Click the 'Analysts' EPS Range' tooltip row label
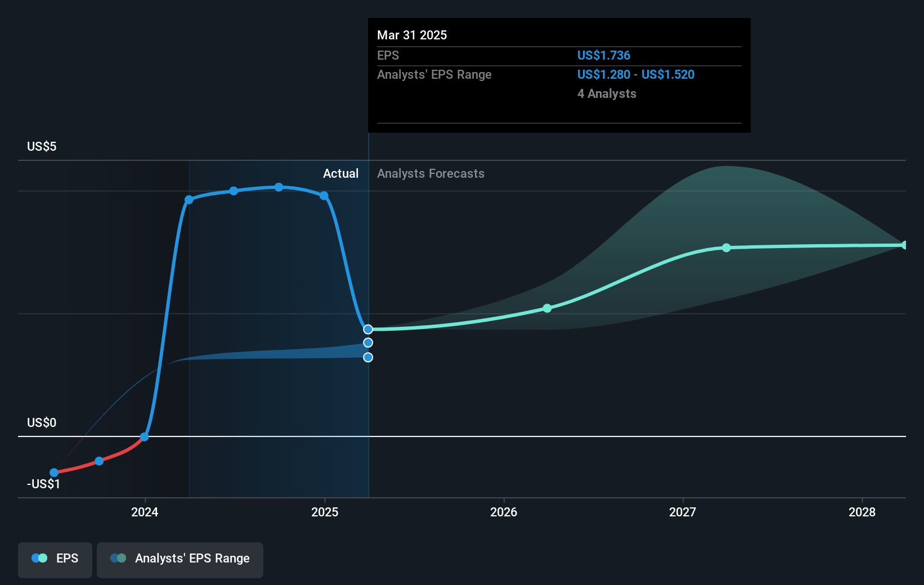The width and height of the screenshot is (924, 585). (x=434, y=74)
